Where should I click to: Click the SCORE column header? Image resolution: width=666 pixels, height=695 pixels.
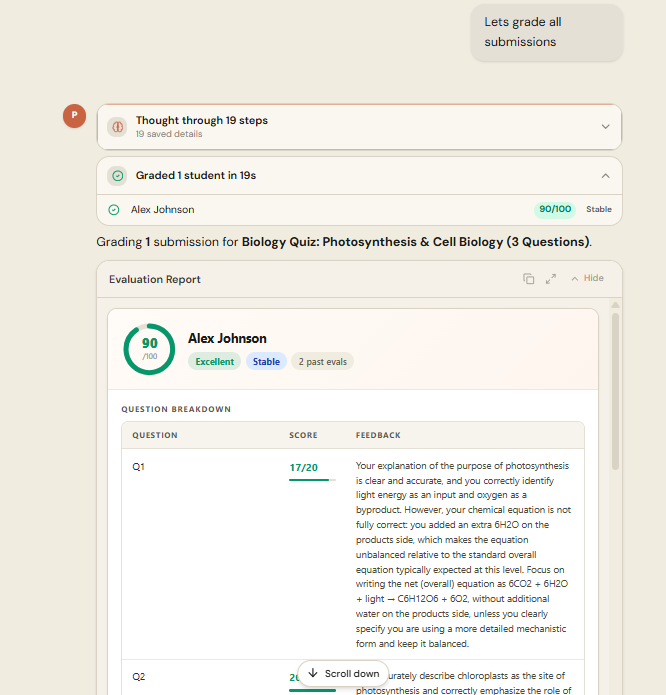click(304, 435)
